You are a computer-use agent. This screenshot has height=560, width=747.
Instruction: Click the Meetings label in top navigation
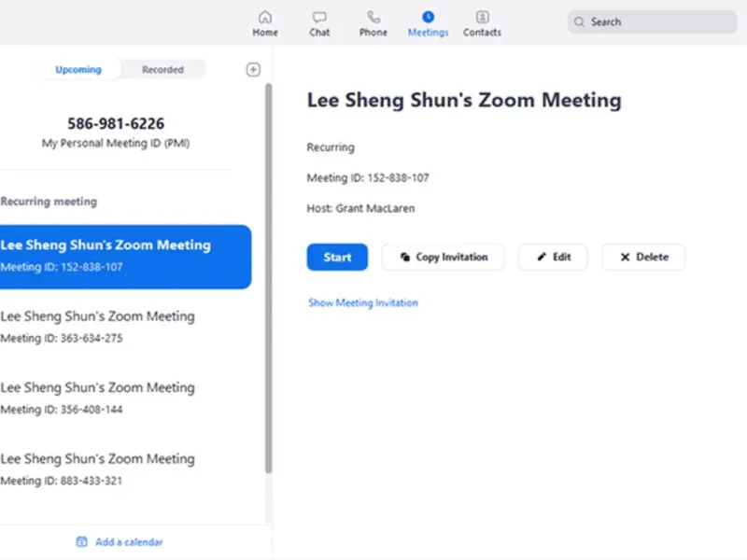pos(428,33)
